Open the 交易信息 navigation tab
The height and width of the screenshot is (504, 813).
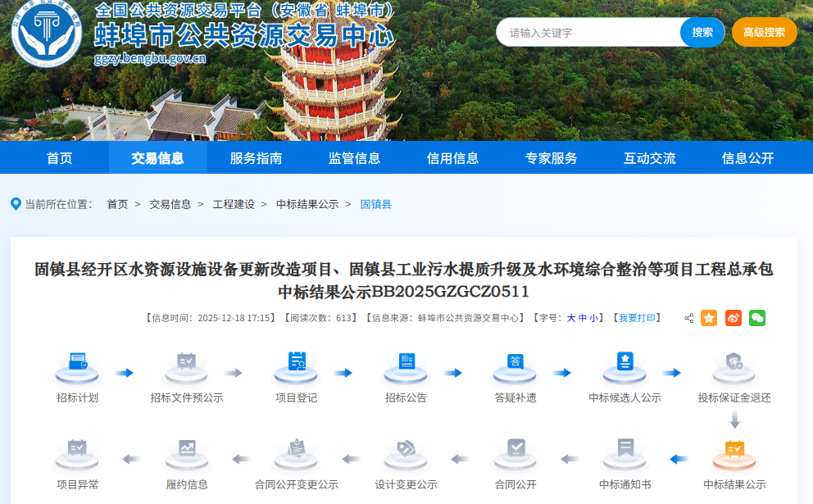pyautogui.click(x=157, y=158)
